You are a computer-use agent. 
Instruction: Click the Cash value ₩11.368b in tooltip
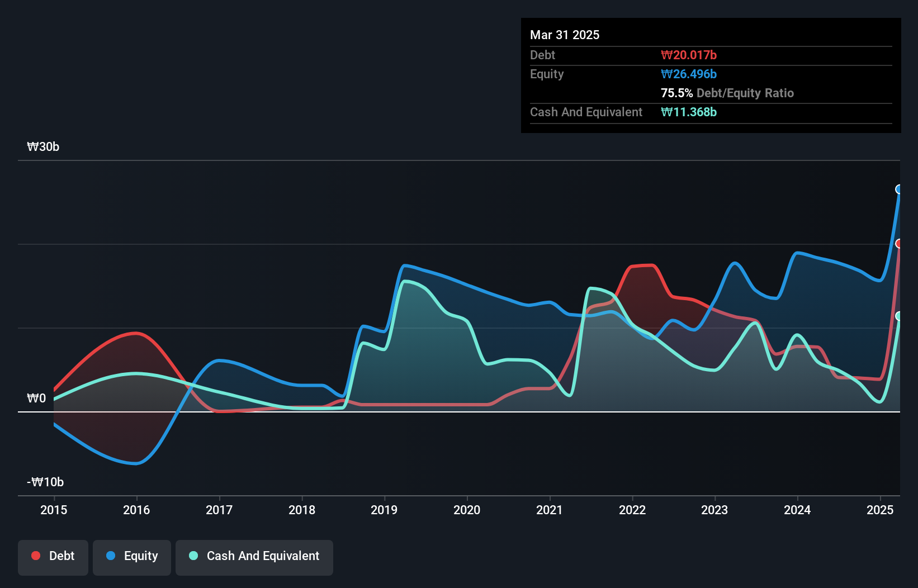pyautogui.click(x=689, y=112)
